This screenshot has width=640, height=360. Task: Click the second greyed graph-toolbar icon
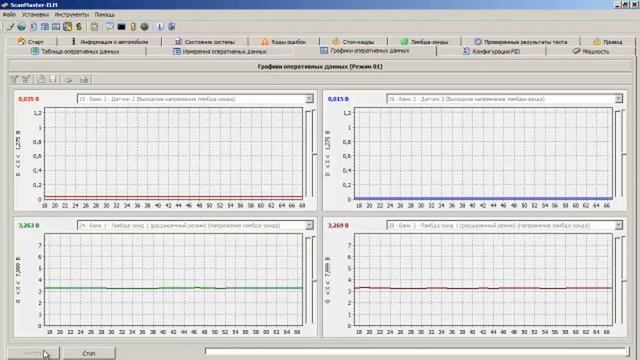[x=26, y=79]
